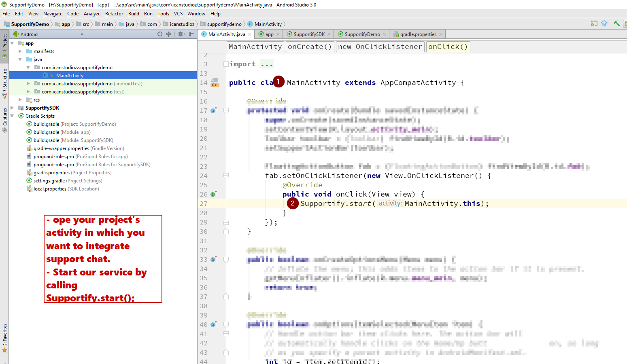627x364 pixels.
Task: Click the onCreate() structure breadcrumb
Action: (310, 47)
